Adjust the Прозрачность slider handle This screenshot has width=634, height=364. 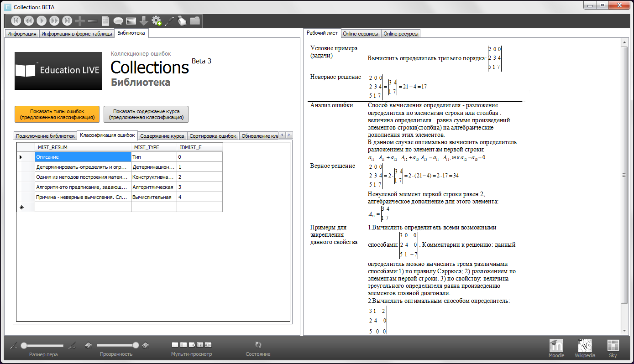(x=136, y=346)
